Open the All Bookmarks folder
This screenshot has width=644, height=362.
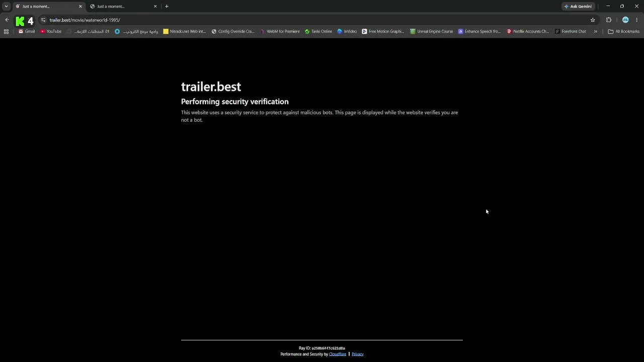pyautogui.click(x=624, y=31)
